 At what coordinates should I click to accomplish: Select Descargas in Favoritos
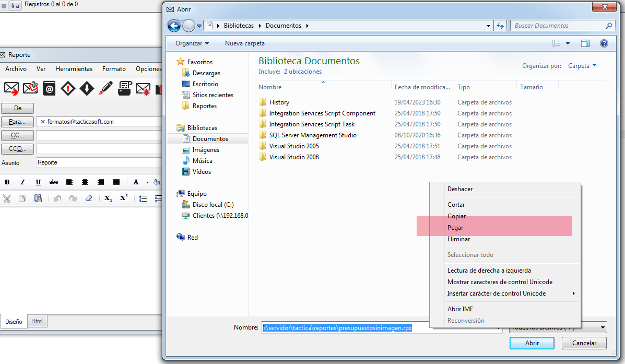[x=206, y=73]
